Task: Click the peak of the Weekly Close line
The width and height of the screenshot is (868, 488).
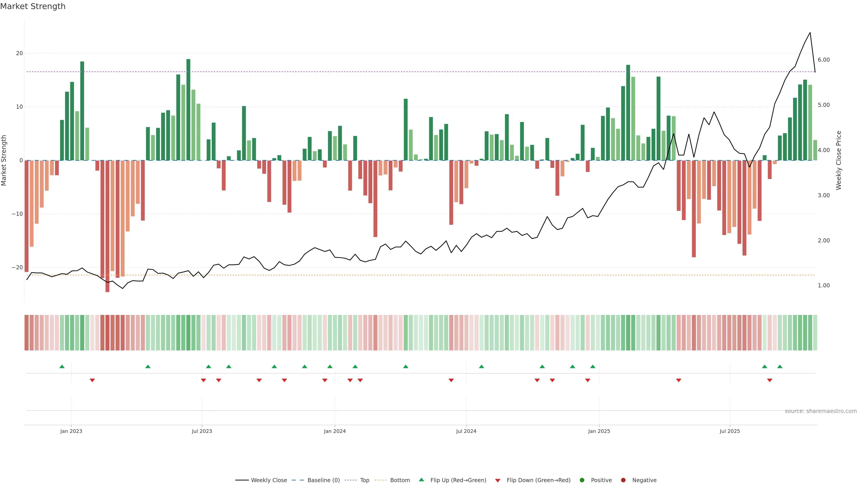Action: point(810,33)
